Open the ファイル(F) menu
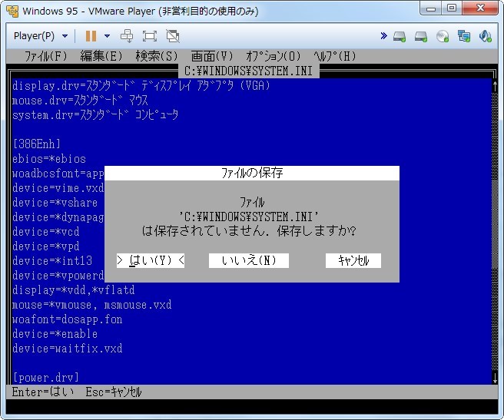504x420 pixels. 45,56
